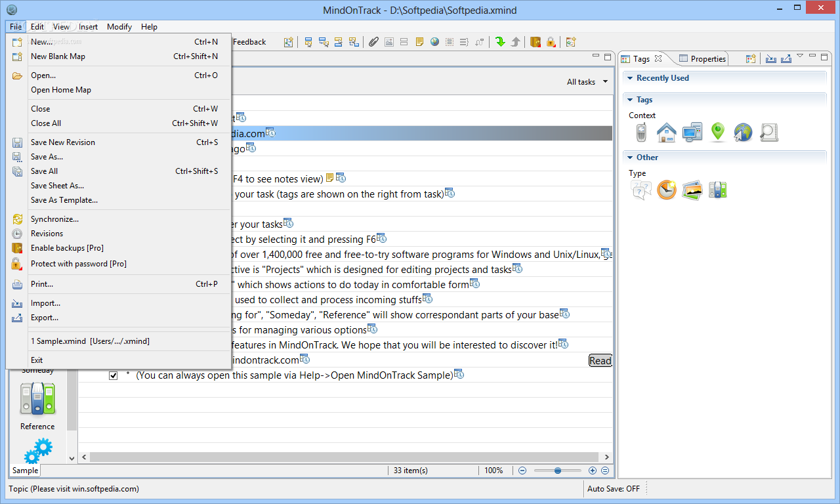Click Save As Template... entry
Screen dimensions: 840x504
click(x=119, y=200)
